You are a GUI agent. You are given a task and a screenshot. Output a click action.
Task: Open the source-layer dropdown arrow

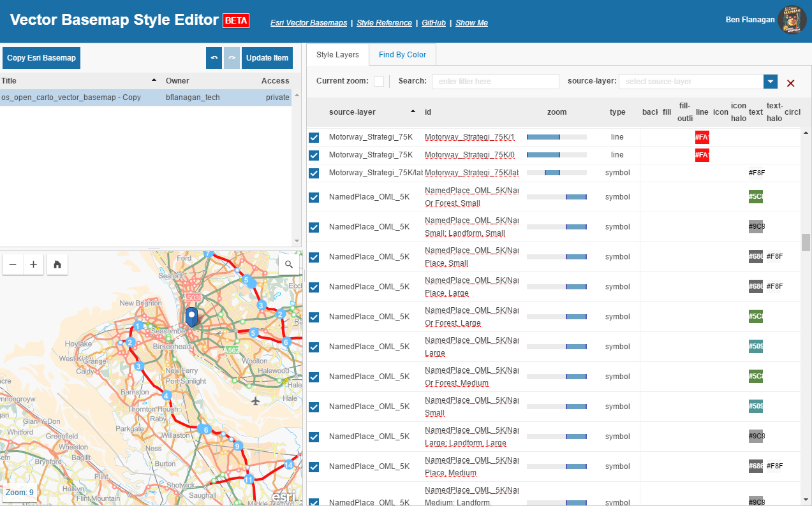[x=771, y=81]
